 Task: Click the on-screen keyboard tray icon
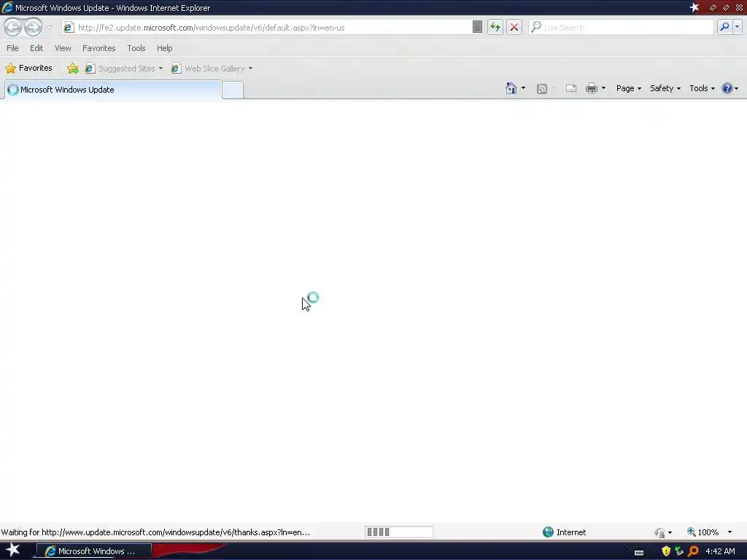(639, 552)
